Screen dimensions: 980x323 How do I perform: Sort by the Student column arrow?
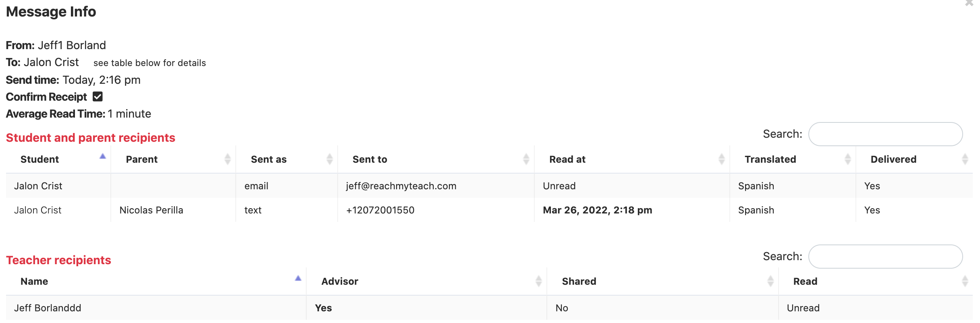[x=103, y=157]
